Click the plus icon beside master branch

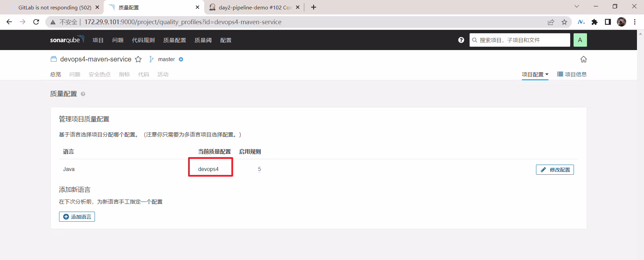click(181, 59)
